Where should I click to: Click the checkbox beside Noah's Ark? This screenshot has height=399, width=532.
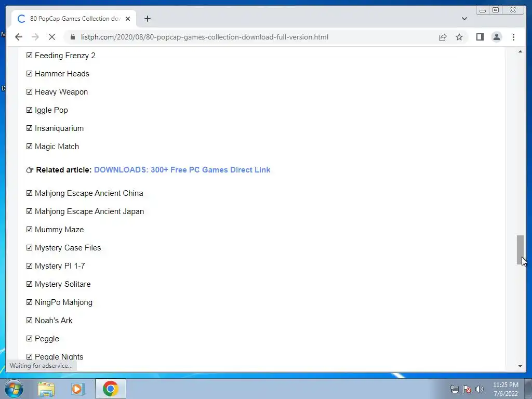[29, 320]
